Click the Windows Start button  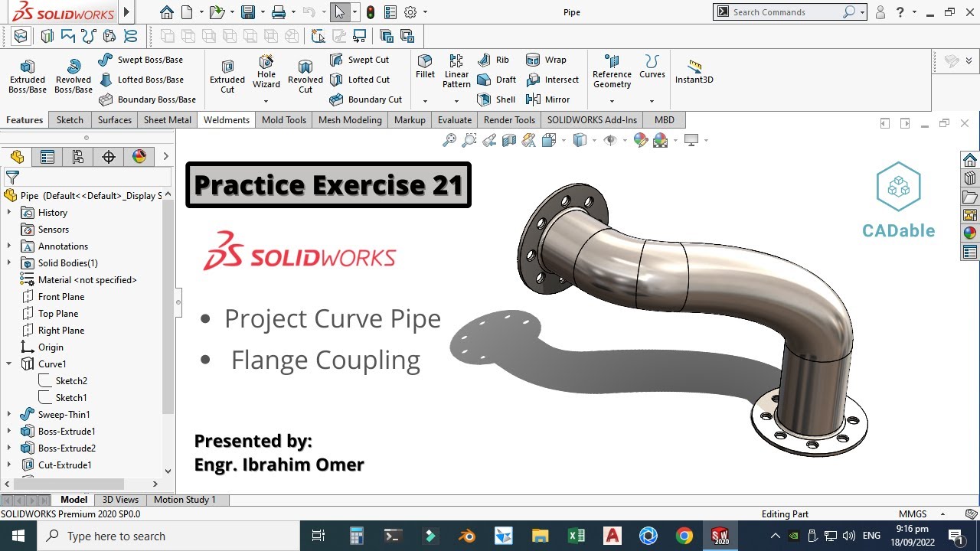click(x=18, y=536)
